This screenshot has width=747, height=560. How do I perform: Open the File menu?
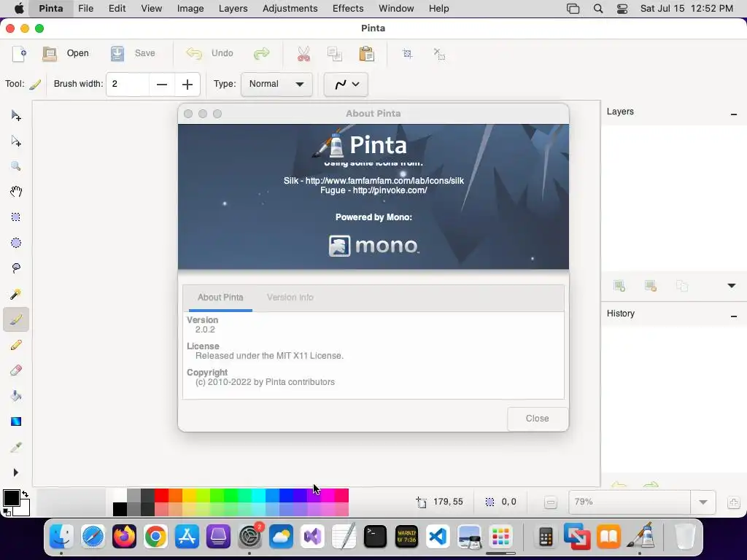[86, 9]
